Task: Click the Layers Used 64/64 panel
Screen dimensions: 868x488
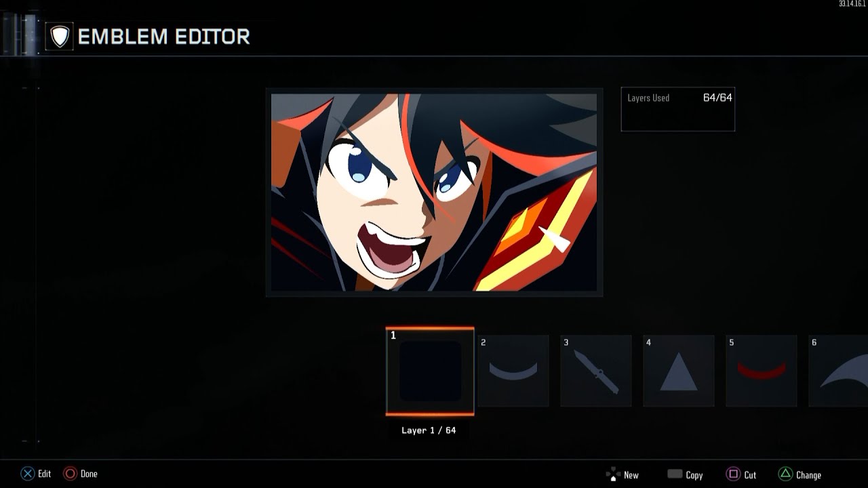Action: [x=678, y=109]
